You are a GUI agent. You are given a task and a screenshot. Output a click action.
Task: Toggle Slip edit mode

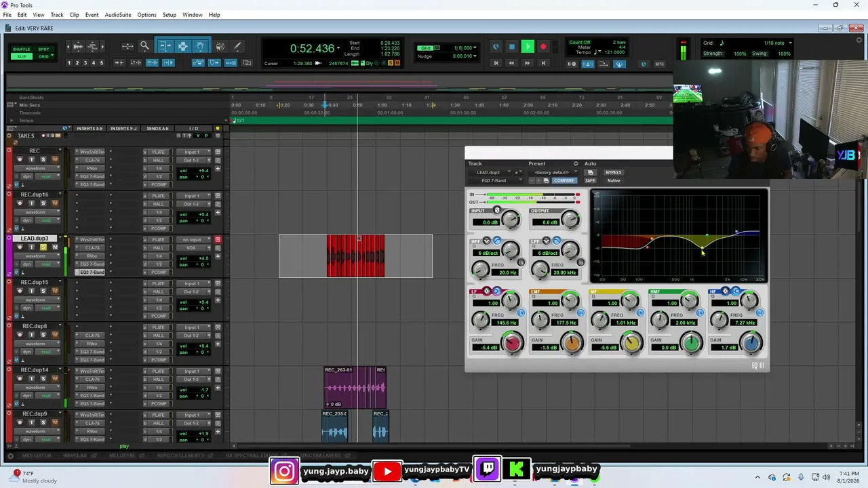pyautogui.click(x=22, y=56)
